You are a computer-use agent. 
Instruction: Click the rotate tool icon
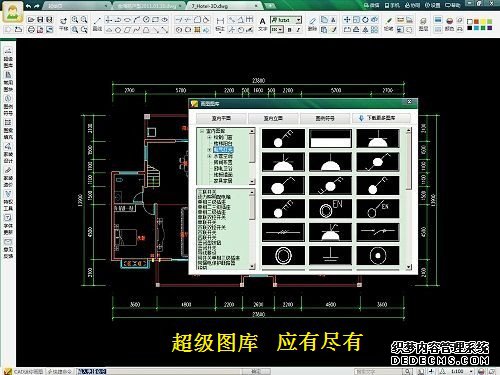point(365,20)
